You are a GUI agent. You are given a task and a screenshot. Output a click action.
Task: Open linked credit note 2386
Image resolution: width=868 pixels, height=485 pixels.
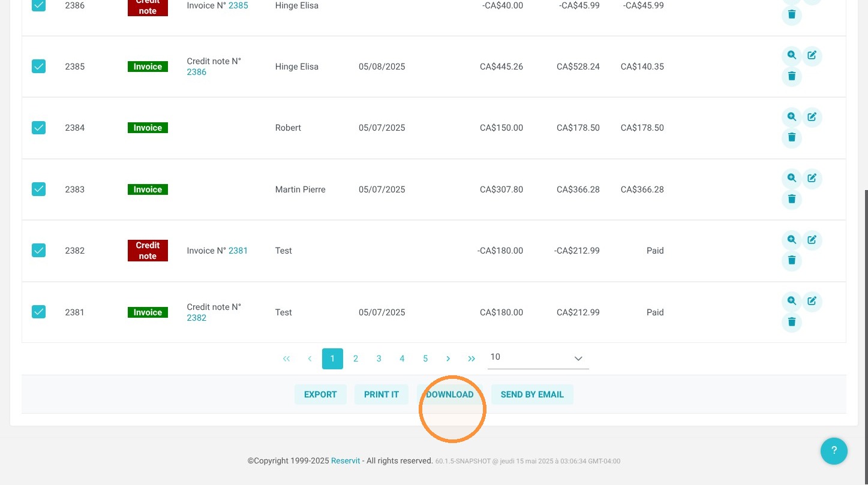[197, 72]
